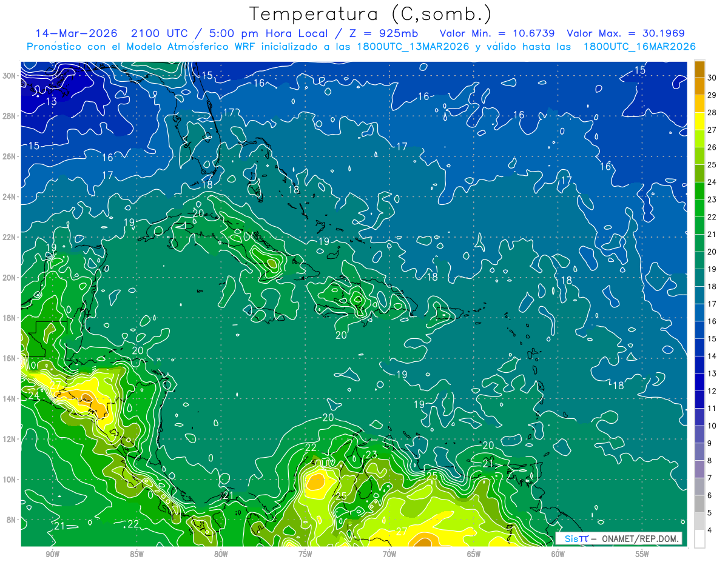Viewport: 728px width, 562px height.
Task: Click the '28N' latitude axis label
Action: point(10,116)
